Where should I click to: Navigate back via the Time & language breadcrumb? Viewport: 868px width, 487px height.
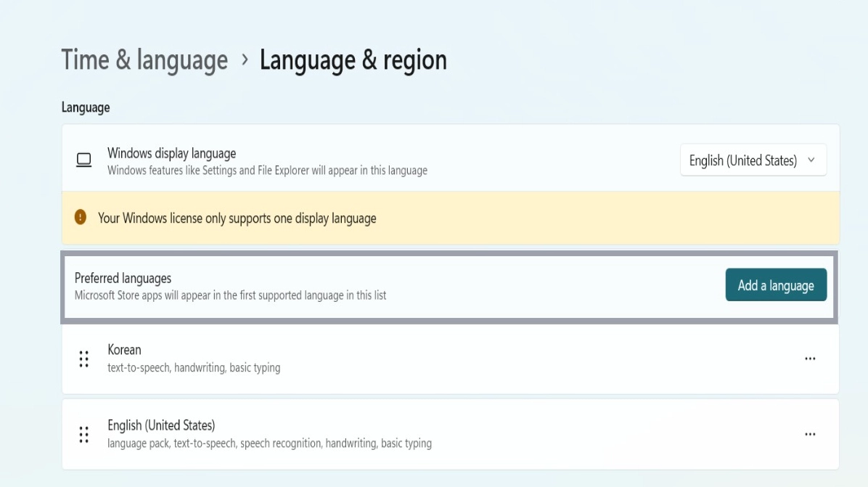tap(144, 60)
